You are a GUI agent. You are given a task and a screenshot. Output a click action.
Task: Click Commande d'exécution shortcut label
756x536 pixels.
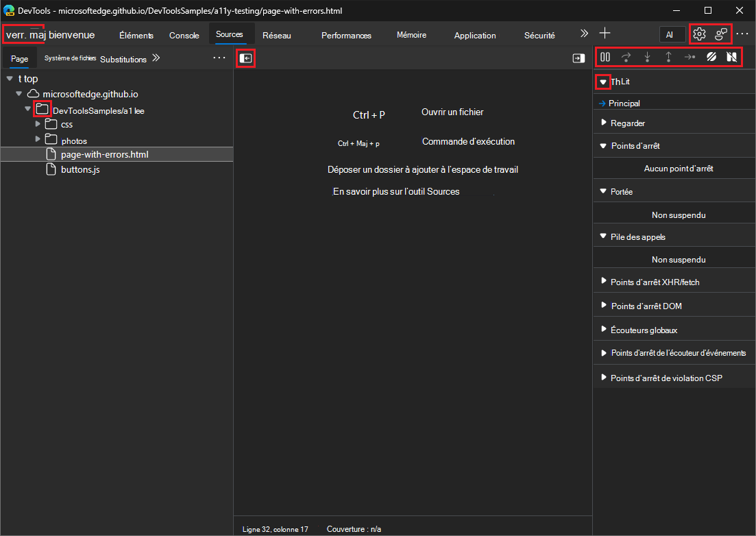pos(468,141)
